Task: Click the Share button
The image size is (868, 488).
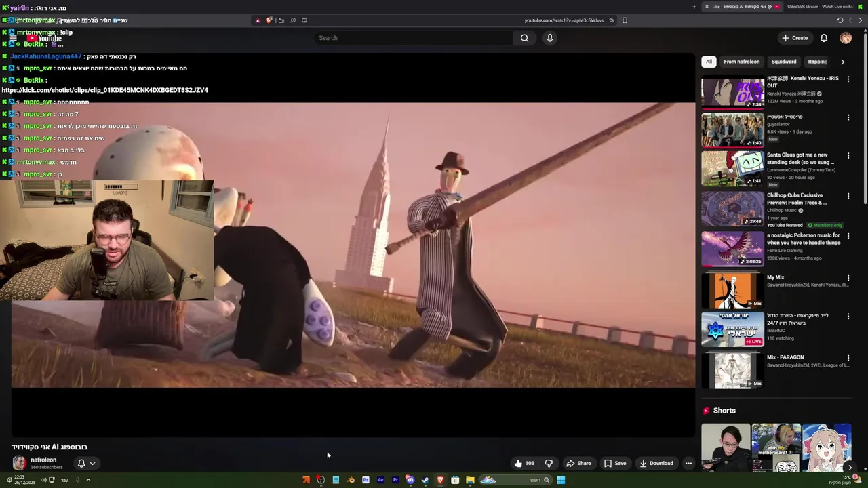Action: pos(578,464)
